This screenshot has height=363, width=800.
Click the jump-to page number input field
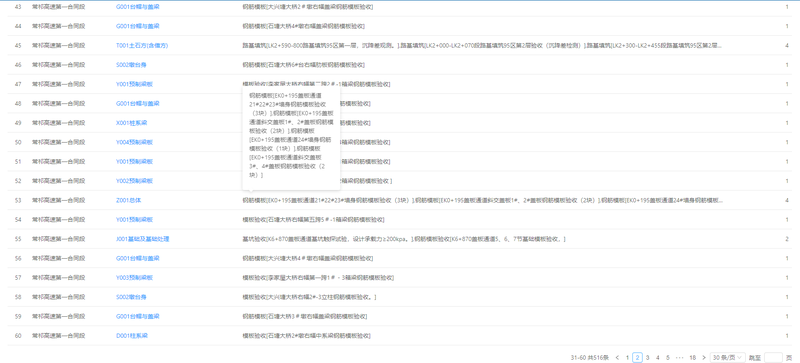773,357
